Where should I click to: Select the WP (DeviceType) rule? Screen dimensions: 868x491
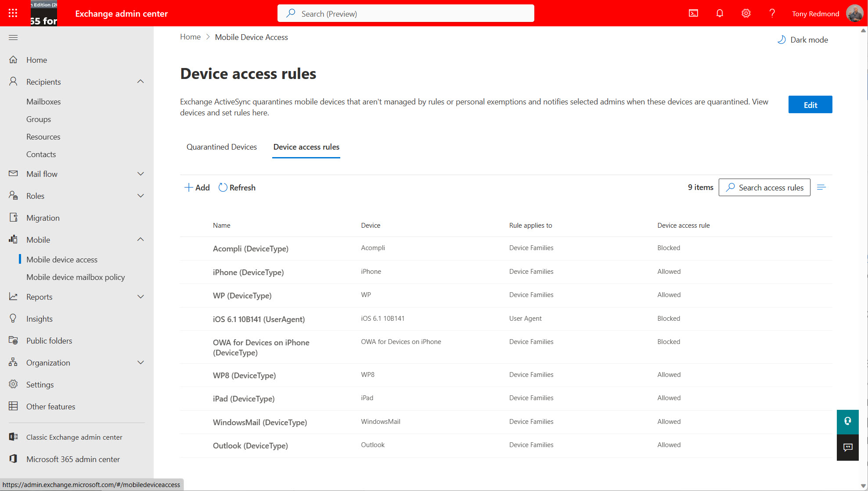(x=506, y=295)
